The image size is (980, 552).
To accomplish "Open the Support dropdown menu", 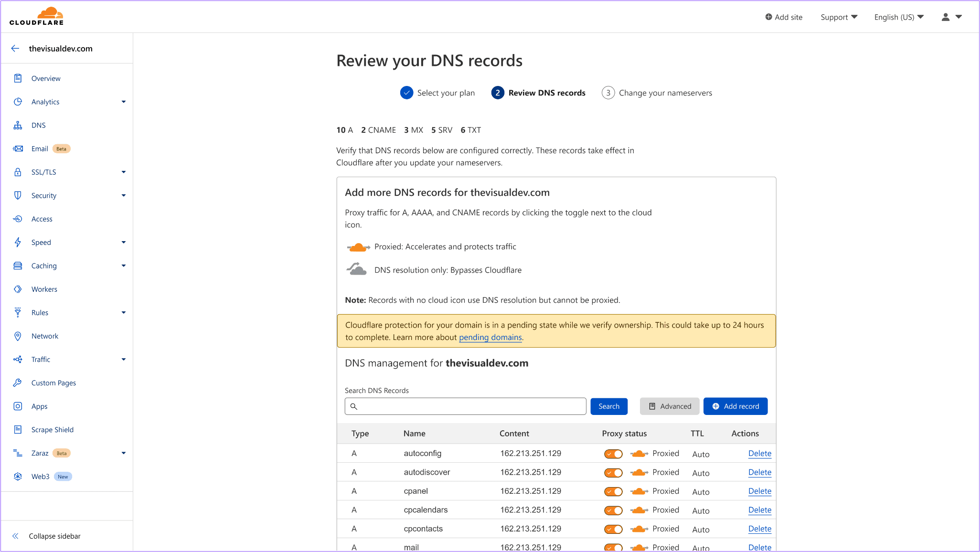I will pos(839,17).
